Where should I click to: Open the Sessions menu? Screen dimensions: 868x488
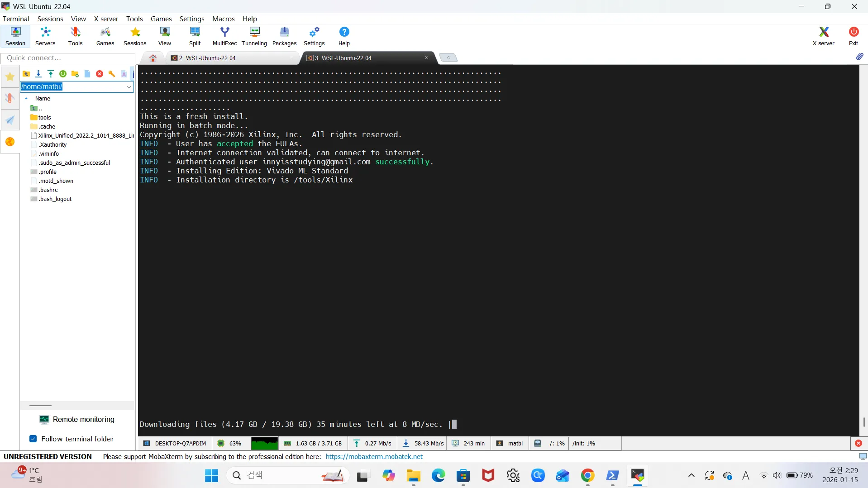tap(50, 19)
